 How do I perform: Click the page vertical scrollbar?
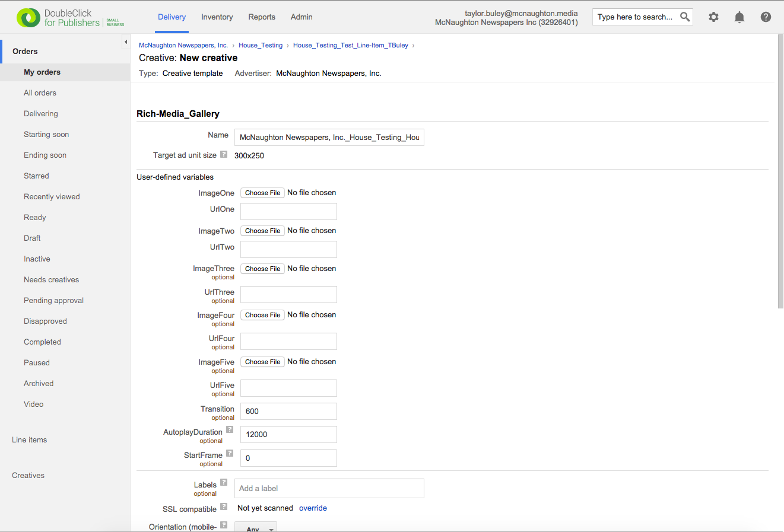780,172
